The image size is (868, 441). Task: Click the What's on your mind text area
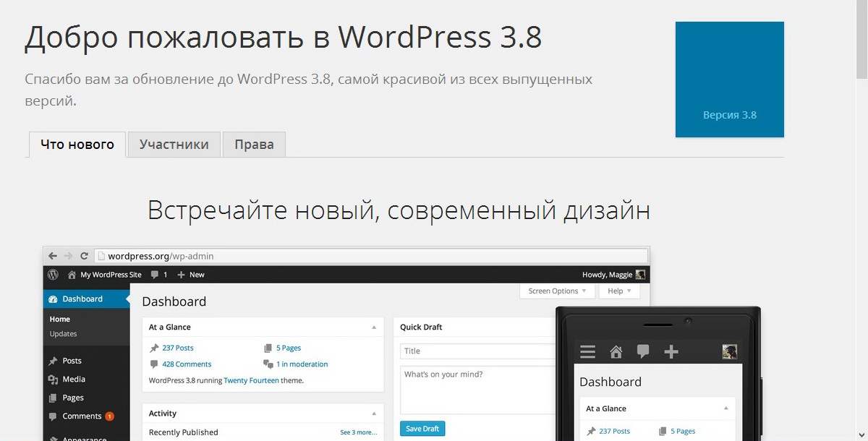[478, 390]
